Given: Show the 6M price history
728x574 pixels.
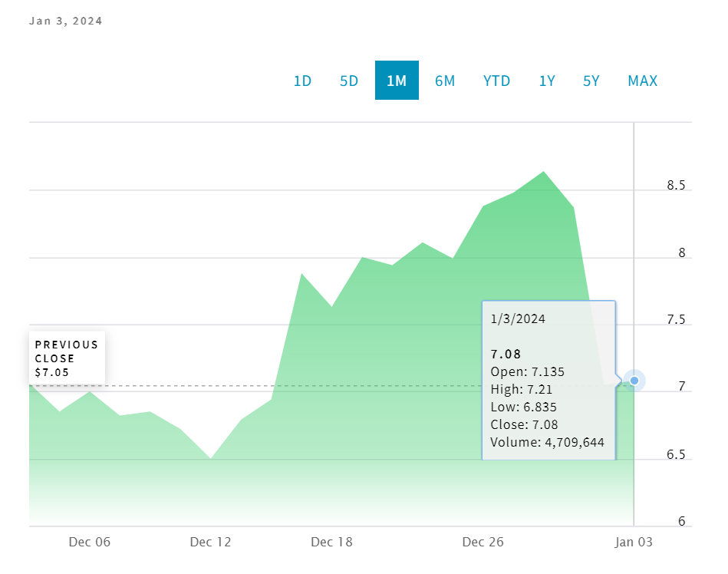Looking at the screenshot, I should point(445,81).
